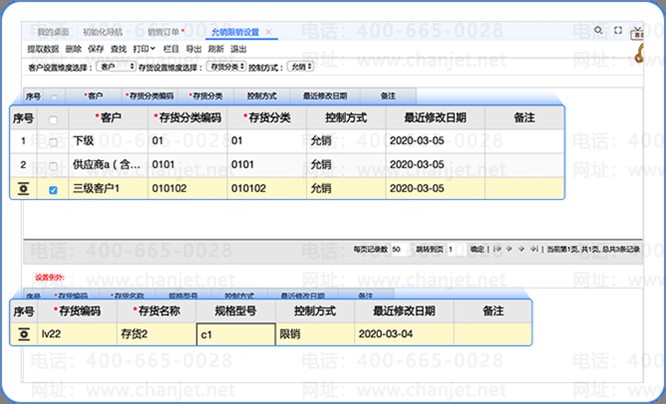Click the 规格型号 cell containing c1
Screen dimensions: 666x404
(236, 334)
